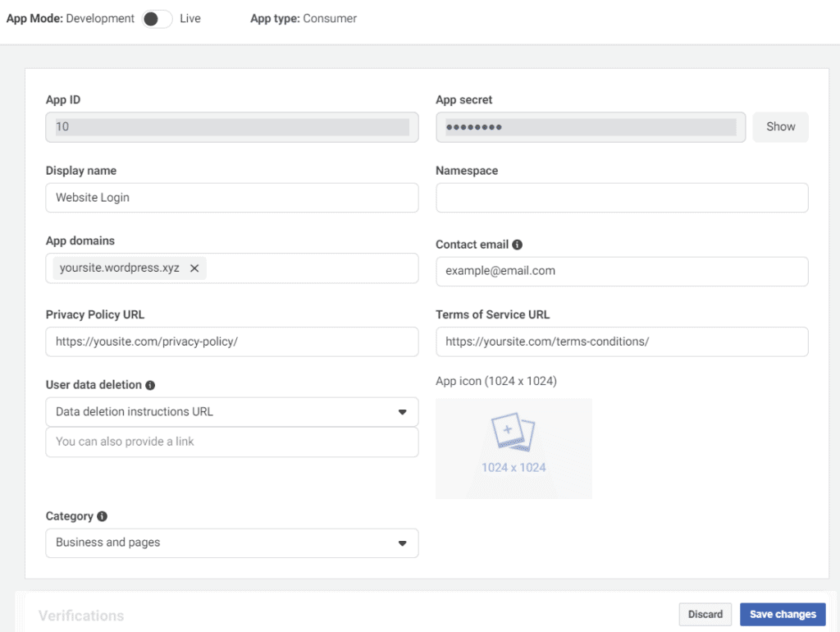Image resolution: width=840 pixels, height=632 pixels.
Task: Click the Namespace input field
Action: pyautogui.click(x=621, y=198)
